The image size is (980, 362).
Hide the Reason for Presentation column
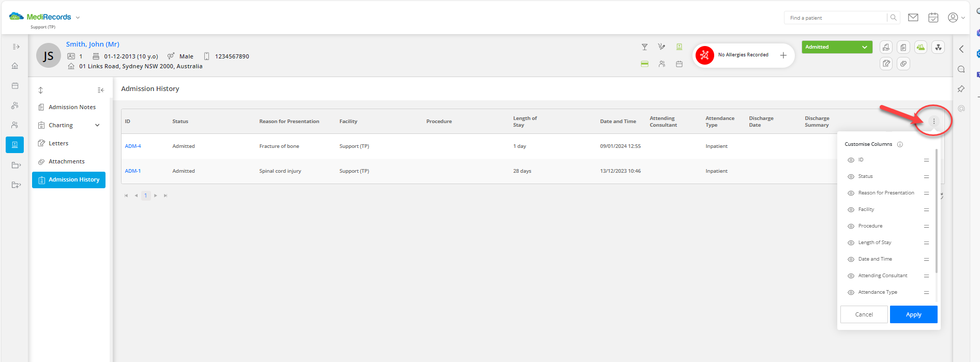pos(851,193)
